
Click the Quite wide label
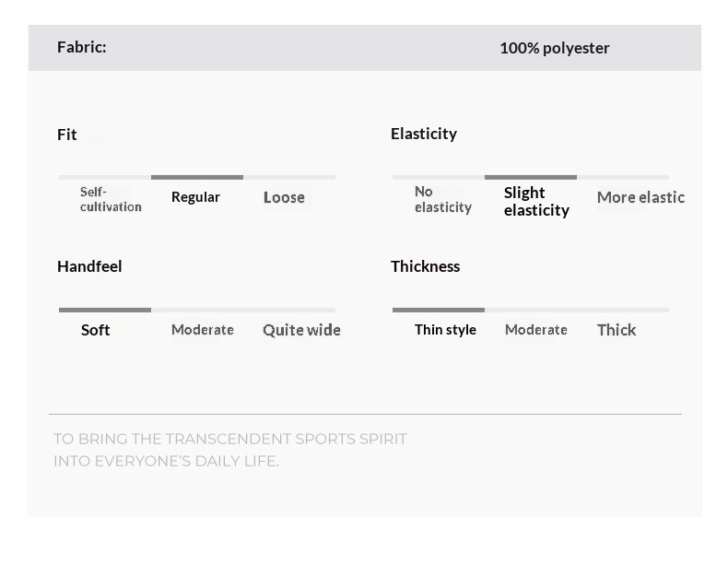301,330
